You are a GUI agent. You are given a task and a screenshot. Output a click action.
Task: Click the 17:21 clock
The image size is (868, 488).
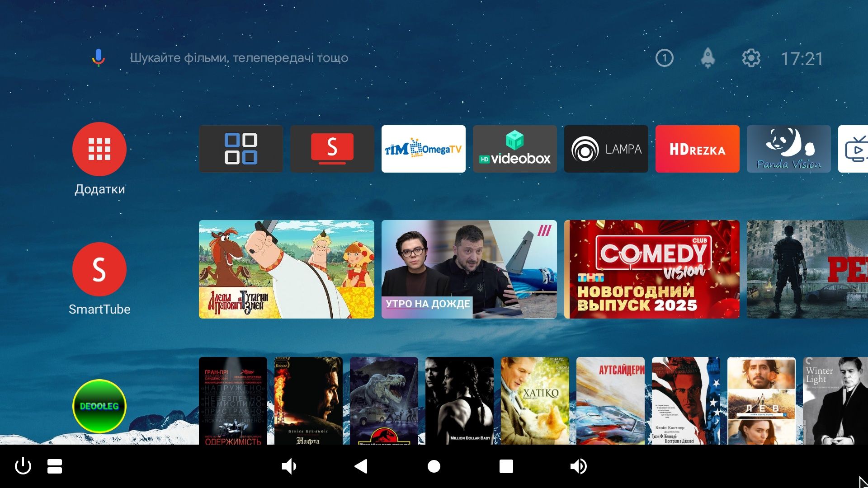(x=802, y=59)
